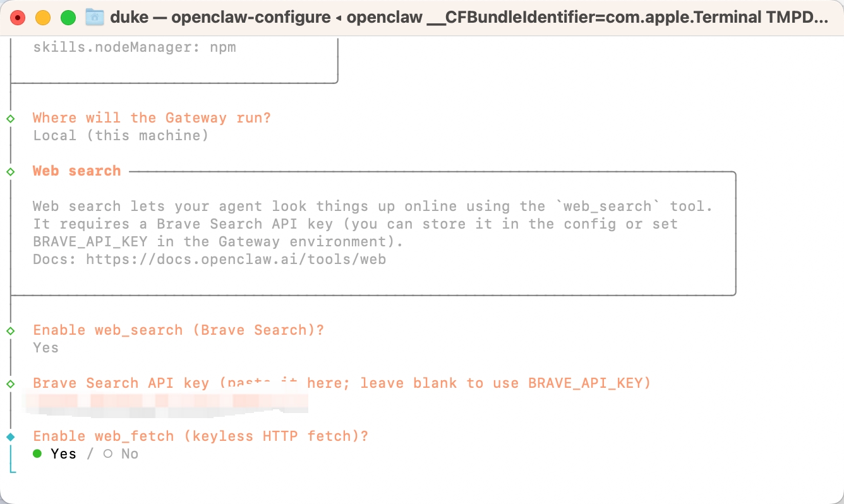Click the "Web search" section heading
The height and width of the screenshot is (504, 844).
point(76,171)
